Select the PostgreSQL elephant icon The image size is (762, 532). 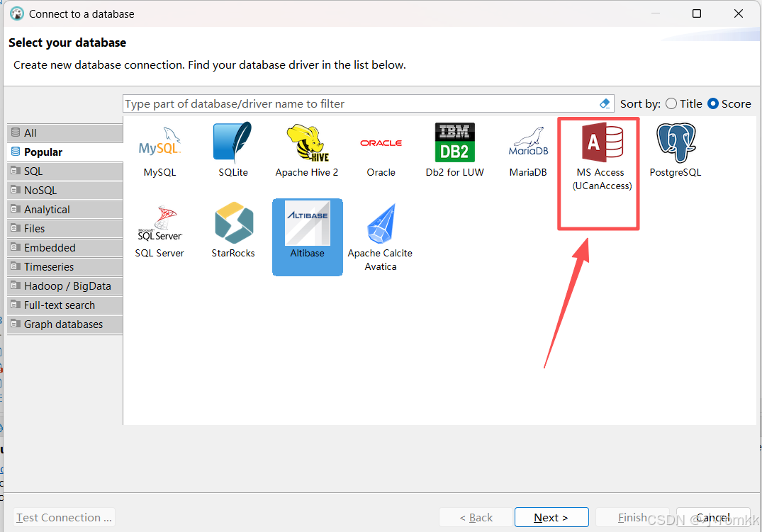[676, 142]
